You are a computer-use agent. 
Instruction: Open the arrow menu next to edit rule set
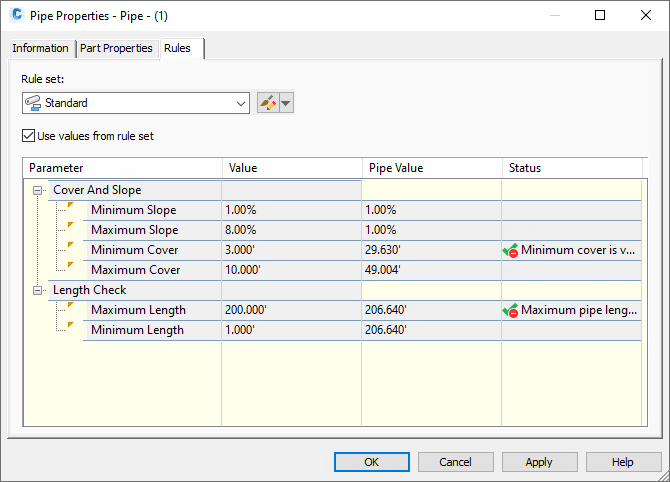point(286,103)
